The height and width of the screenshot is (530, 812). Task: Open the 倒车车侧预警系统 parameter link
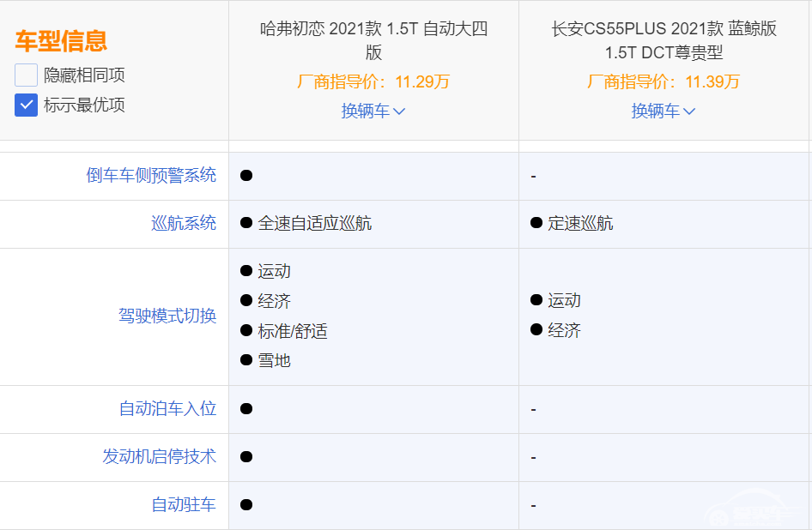(151, 176)
